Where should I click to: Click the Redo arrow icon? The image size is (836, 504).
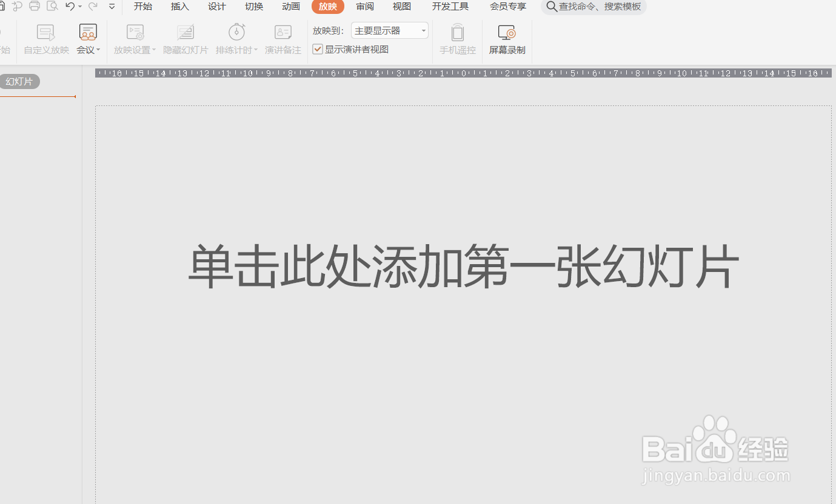(93, 6)
